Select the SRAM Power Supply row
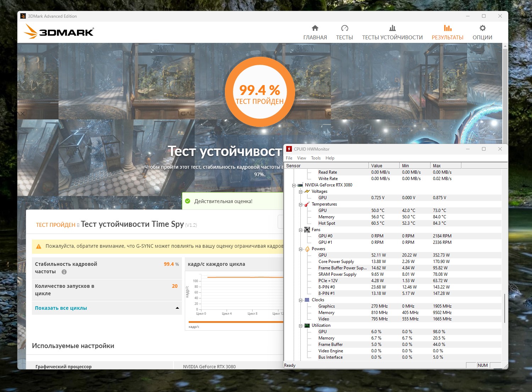The height and width of the screenshot is (392, 532). tap(393, 274)
